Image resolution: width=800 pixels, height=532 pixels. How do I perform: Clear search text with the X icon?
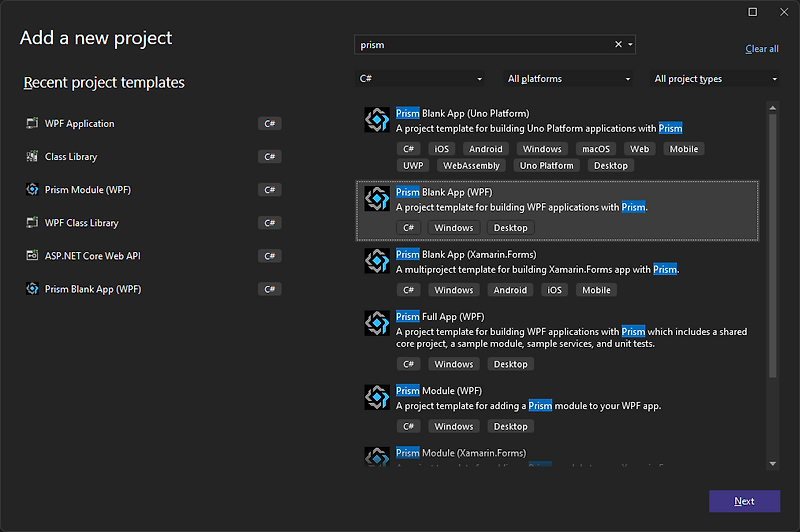click(x=618, y=44)
